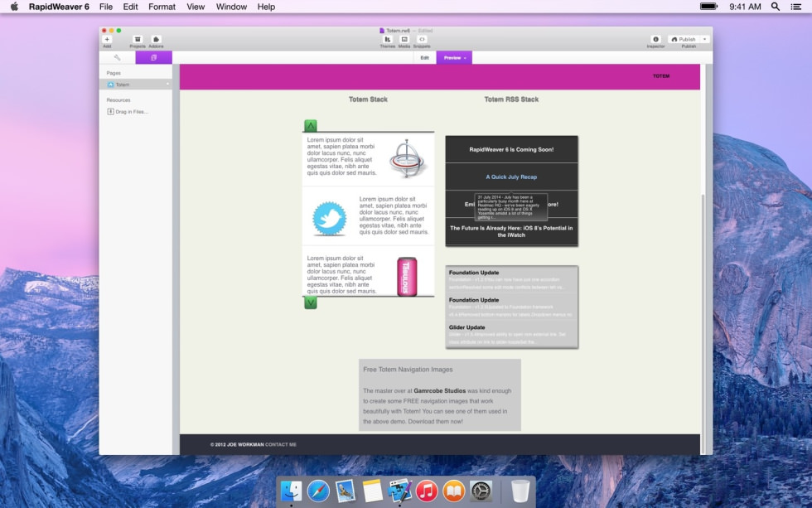Open the Addons toolbar icon
The width and height of the screenshot is (812, 508).
[156, 39]
